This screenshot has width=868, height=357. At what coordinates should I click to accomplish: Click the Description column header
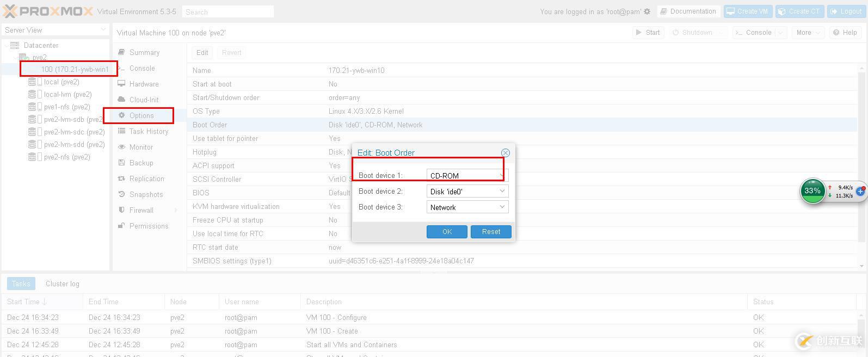point(524,301)
